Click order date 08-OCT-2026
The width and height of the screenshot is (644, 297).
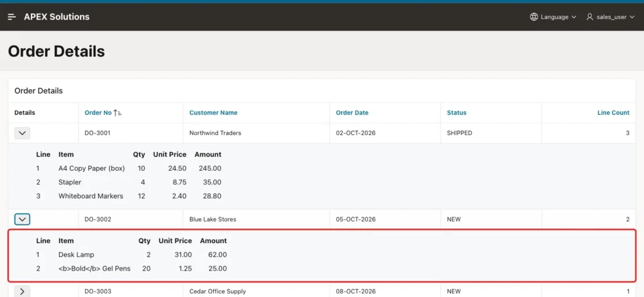(x=356, y=291)
